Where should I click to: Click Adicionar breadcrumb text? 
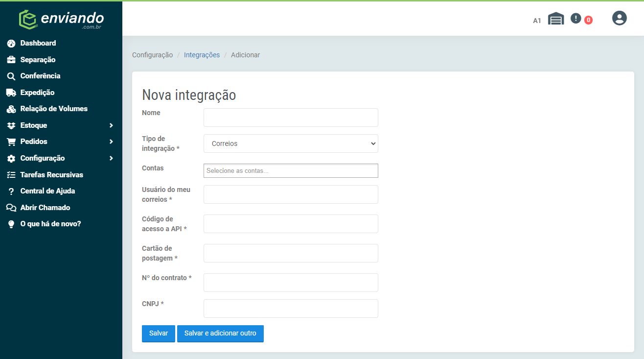(x=245, y=55)
